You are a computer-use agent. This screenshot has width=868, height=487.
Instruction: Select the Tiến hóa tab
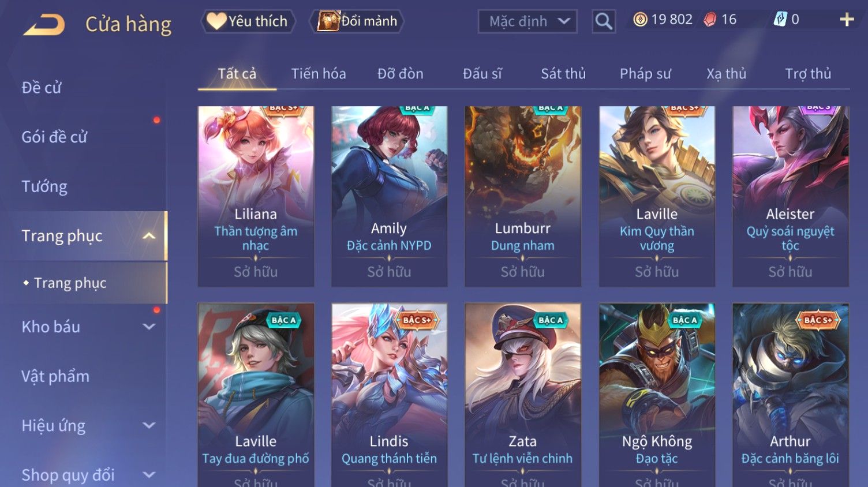click(x=319, y=74)
